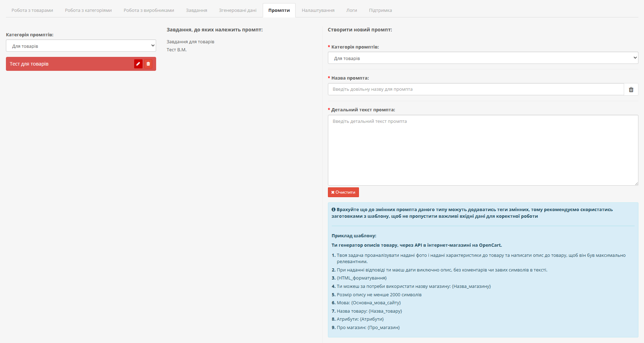Screen dimensions: 644x343
Task: Open the 'Робота з товарами' tab
Action: (32, 10)
